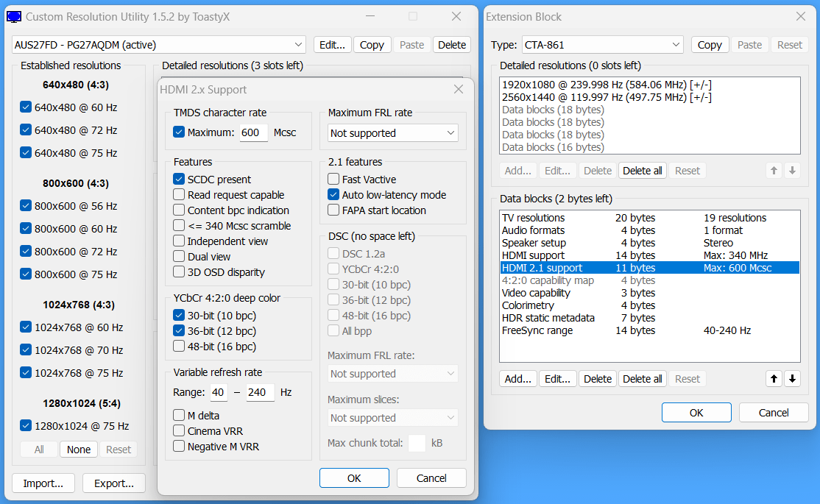Uncheck 640x480 @ 60 Hz established resolution
Screen dimensions: 820x504
tap(26, 107)
